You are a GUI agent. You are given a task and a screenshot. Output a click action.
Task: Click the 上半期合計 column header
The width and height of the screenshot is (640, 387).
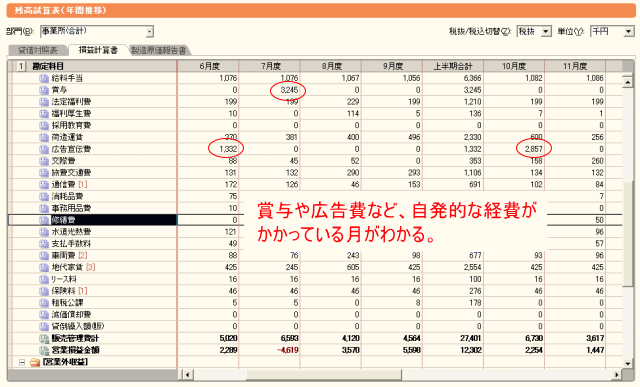453,66
